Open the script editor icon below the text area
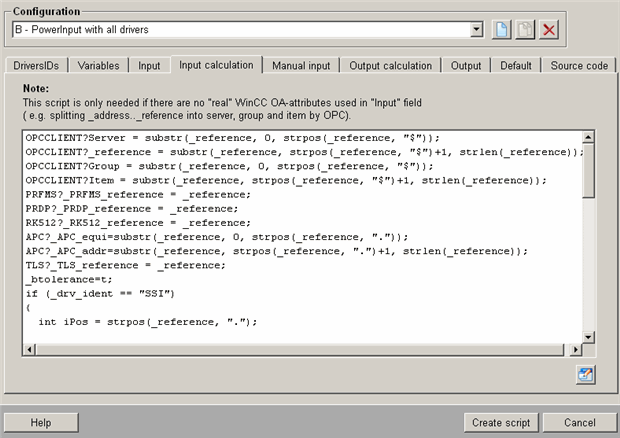This screenshot has width=620, height=438. pyautogui.click(x=586, y=375)
